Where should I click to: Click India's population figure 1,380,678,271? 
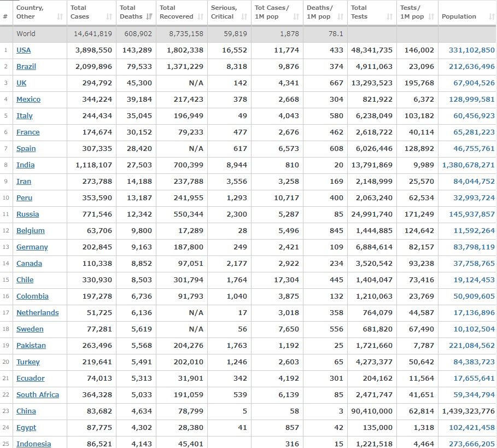point(468,165)
